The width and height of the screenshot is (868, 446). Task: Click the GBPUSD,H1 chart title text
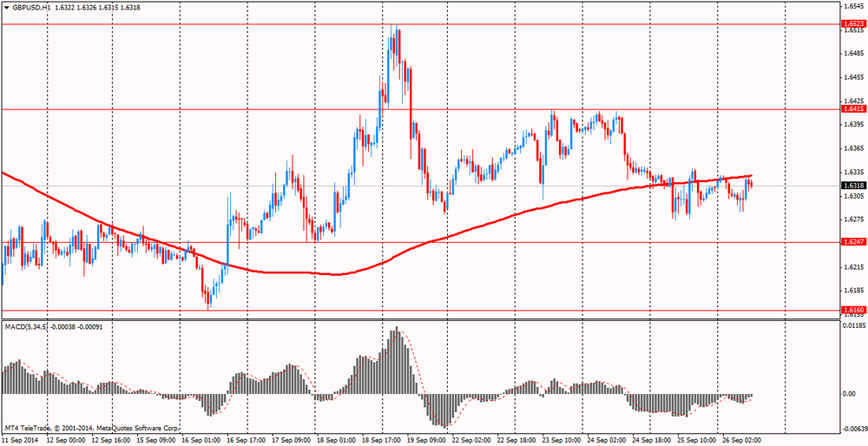tap(30, 7)
